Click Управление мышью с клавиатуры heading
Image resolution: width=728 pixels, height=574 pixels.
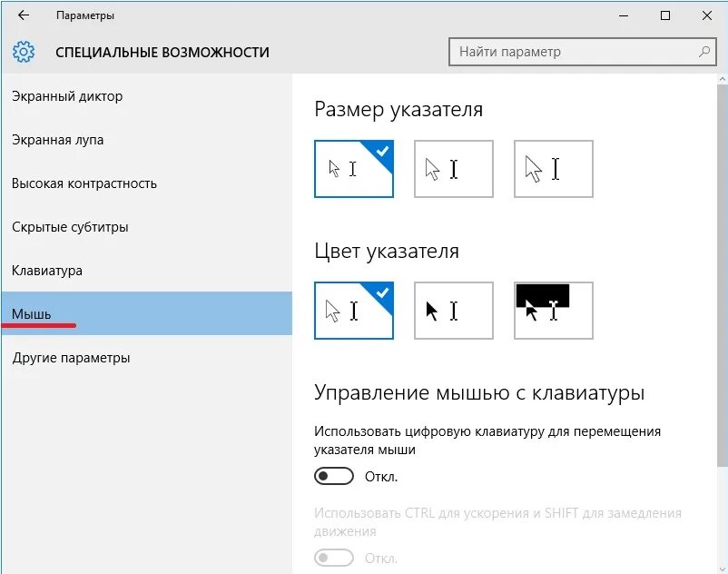479,393
